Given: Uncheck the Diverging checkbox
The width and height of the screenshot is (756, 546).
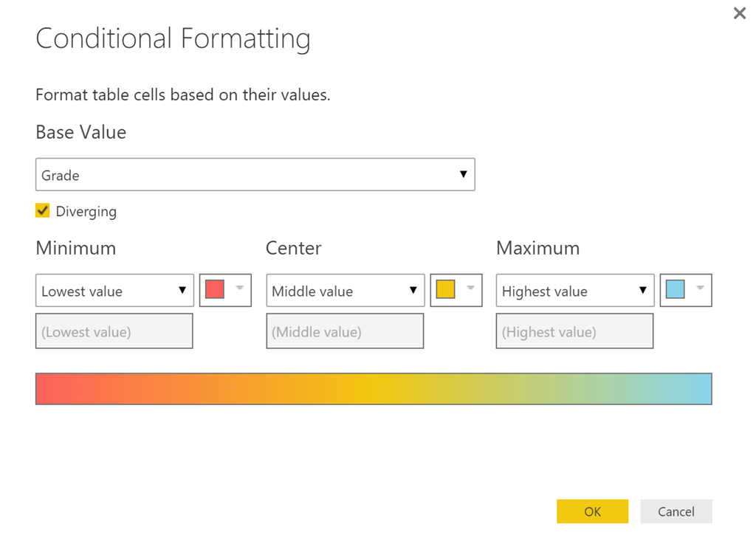Looking at the screenshot, I should [42, 210].
